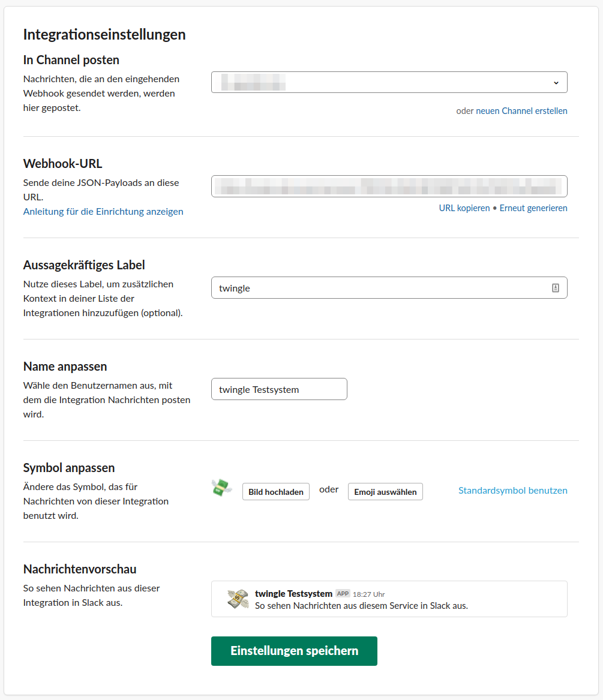Click 'Erneut generieren' link

tap(533, 208)
